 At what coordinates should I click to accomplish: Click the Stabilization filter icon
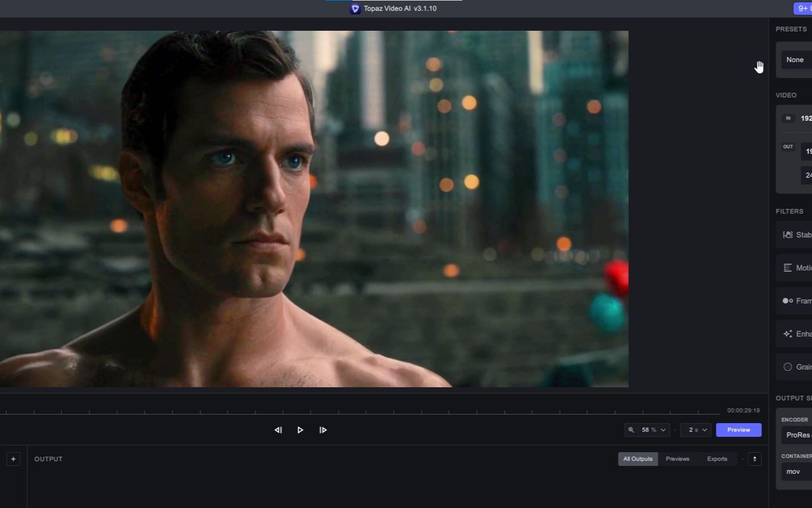[x=788, y=235]
